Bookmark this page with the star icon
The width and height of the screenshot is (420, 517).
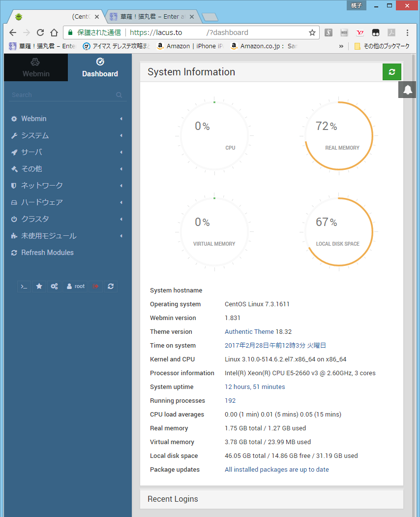312,32
